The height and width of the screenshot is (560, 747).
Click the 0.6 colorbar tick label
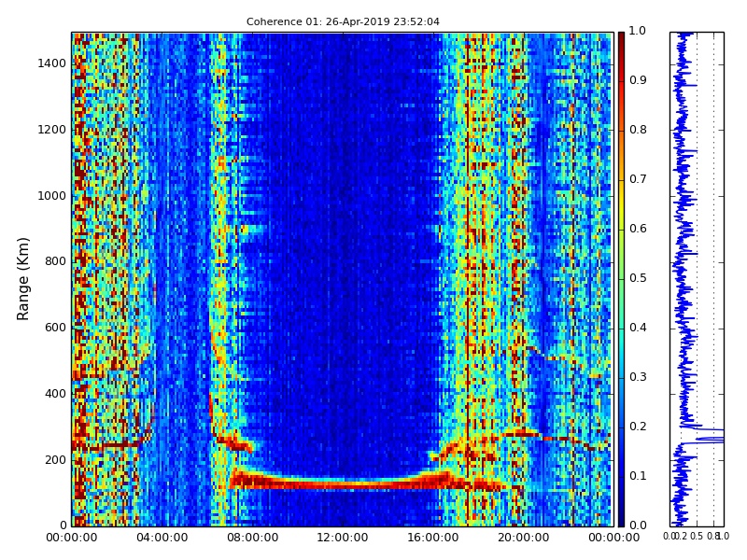coord(638,229)
